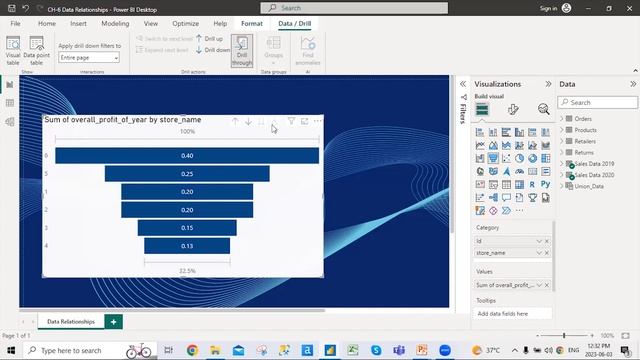Select the Matrix visualization icon
640x360 pixels.
click(519, 184)
